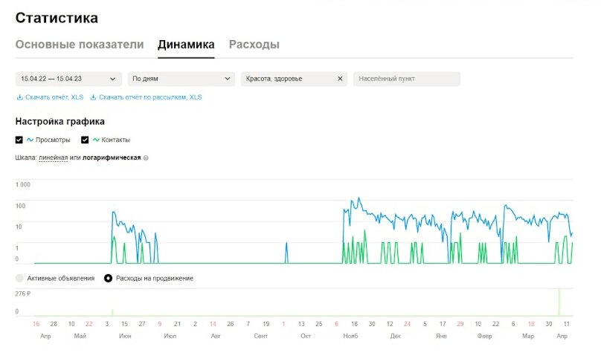Select the Активные объявления radio button
Viewport: 601px width, 364px height.
[x=19, y=279]
